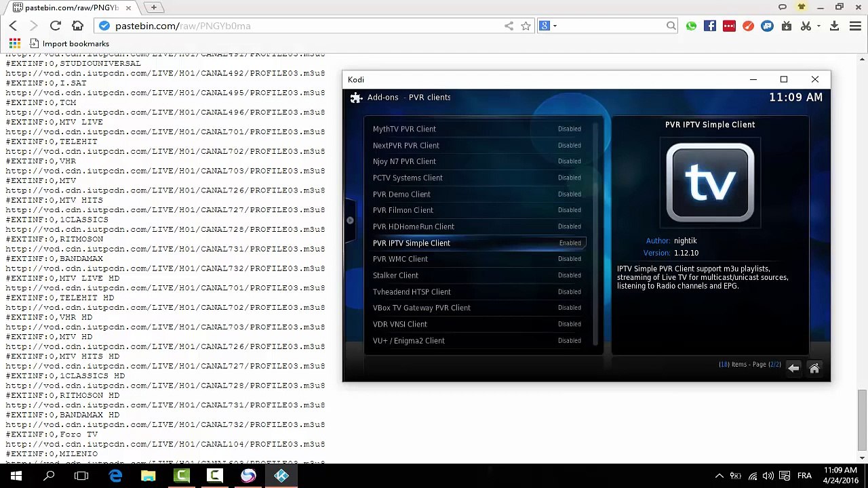The height and width of the screenshot is (488, 868).
Task: Open a new browser tab
Action: tap(154, 7)
